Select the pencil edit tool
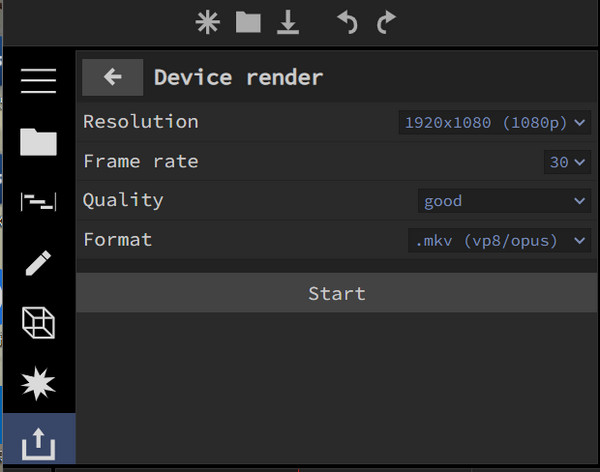The height and width of the screenshot is (472, 600). tap(38, 263)
